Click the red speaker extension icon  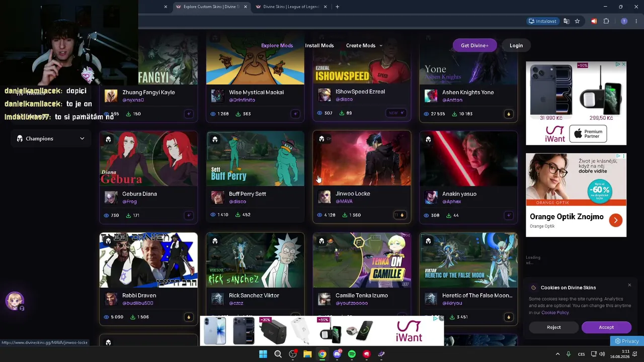point(594,21)
